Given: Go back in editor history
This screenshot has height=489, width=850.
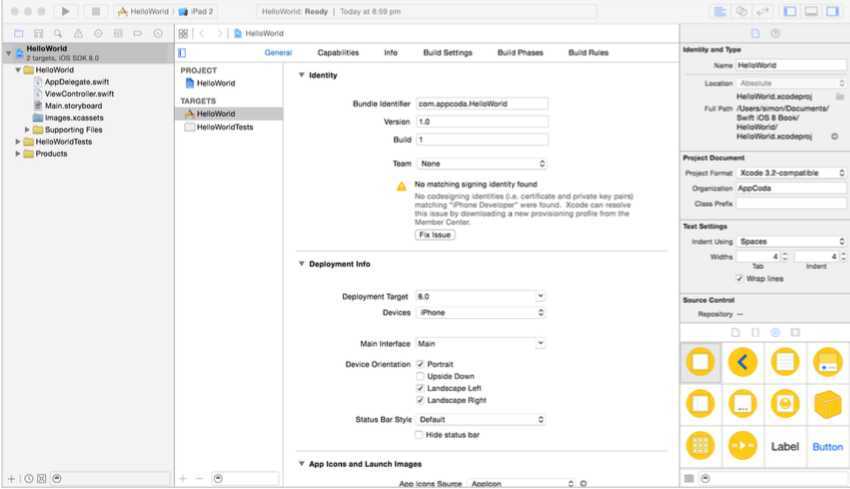Looking at the screenshot, I should pyautogui.click(x=202, y=34).
